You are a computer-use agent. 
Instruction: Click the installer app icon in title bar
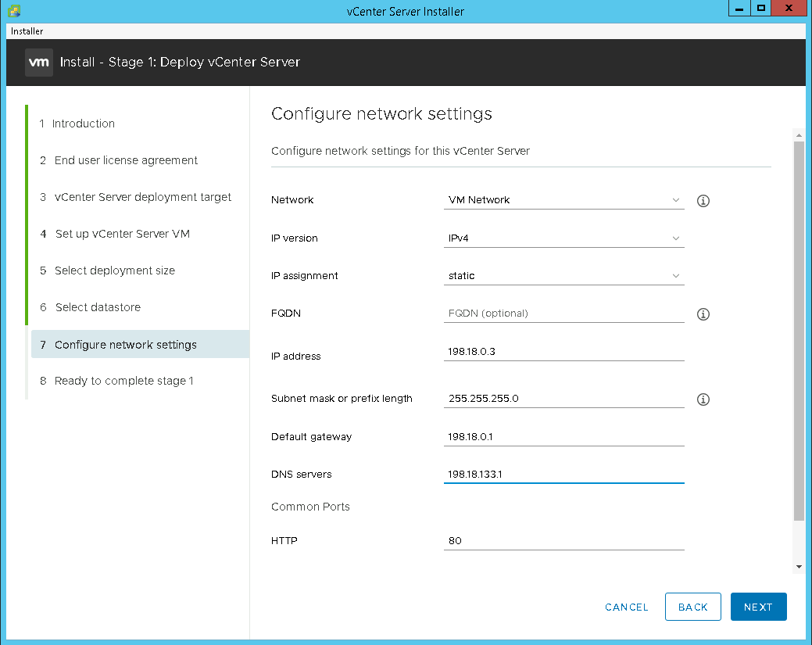(13, 11)
